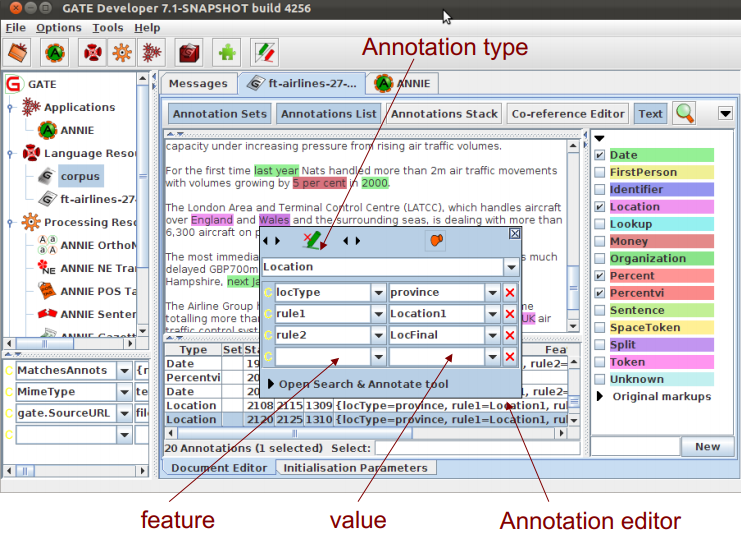Click the delete annotation icon in editor
The height and width of the screenshot is (548, 747).
click(312, 241)
